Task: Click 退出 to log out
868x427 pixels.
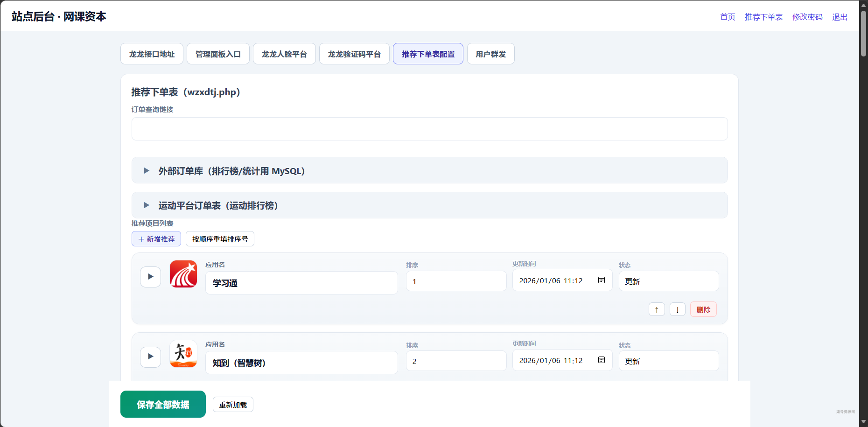Action: click(x=840, y=17)
